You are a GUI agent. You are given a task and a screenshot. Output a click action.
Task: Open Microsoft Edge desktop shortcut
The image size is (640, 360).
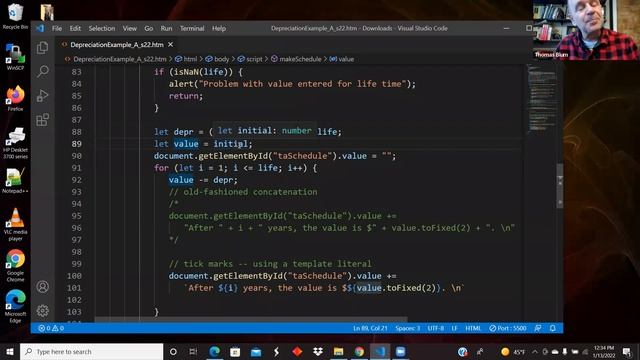pos(15,307)
